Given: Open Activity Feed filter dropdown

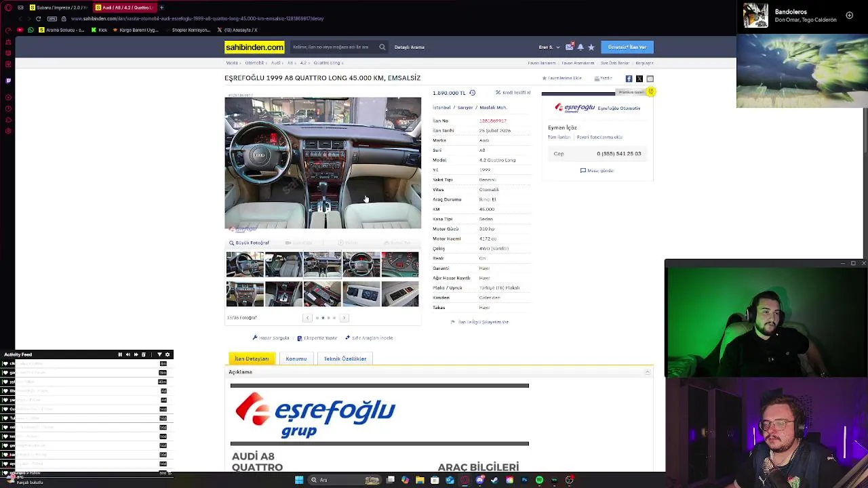Looking at the screenshot, I should tap(159, 354).
